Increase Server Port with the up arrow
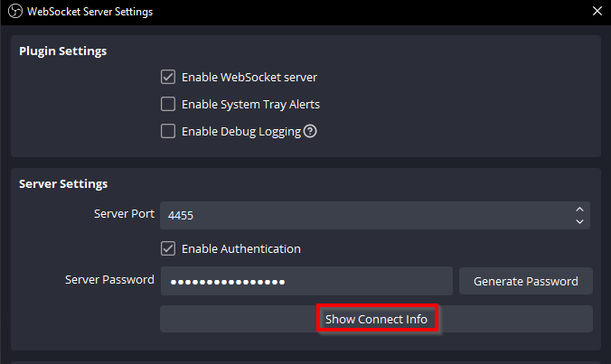The height and width of the screenshot is (364, 611). (x=579, y=210)
